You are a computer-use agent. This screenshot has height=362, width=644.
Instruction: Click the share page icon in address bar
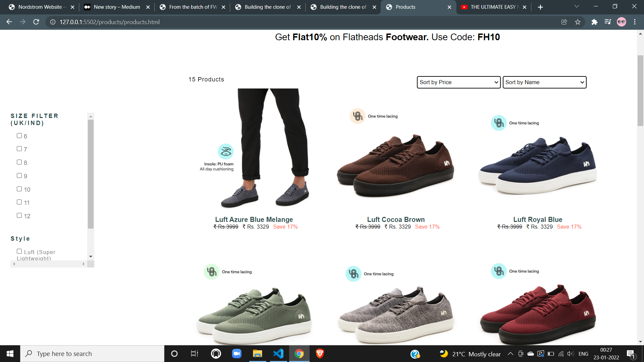(564, 22)
